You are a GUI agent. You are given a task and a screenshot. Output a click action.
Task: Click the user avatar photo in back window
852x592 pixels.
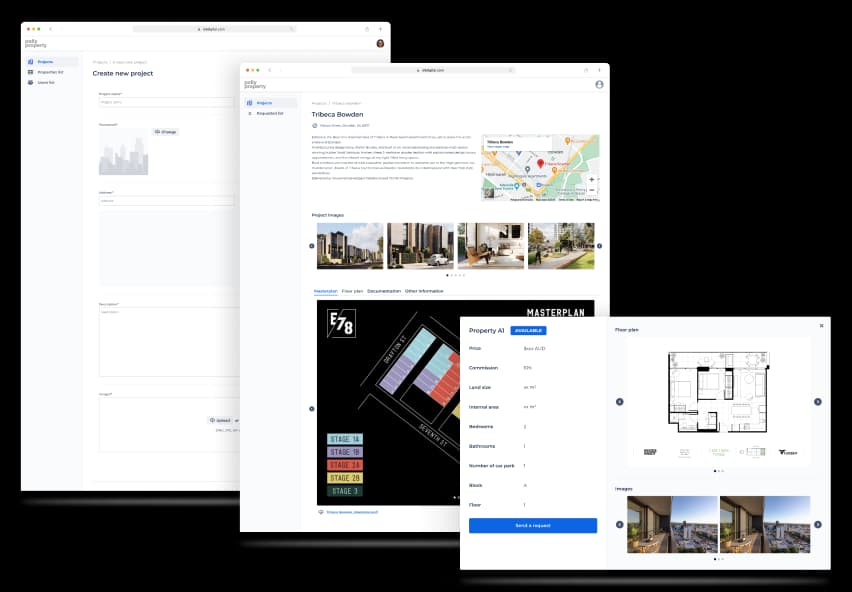pyautogui.click(x=380, y=43)
